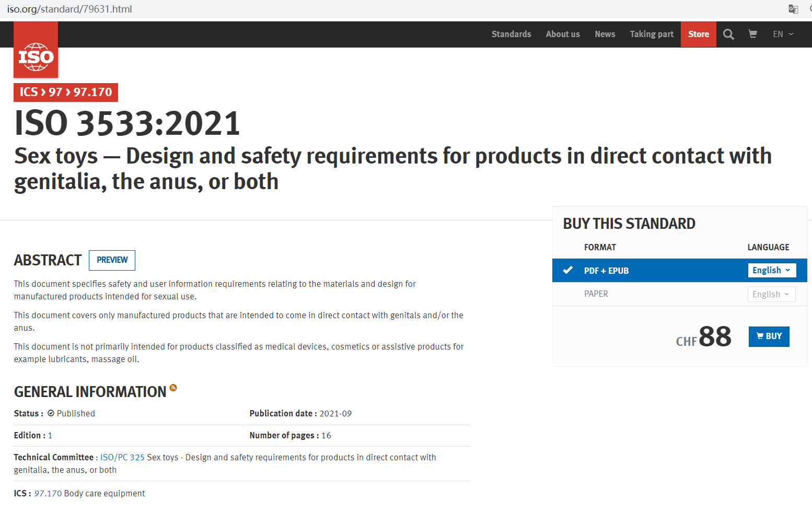
Task: Click 97.170 in the breadcrumb
Action: (x=92, y=92)
